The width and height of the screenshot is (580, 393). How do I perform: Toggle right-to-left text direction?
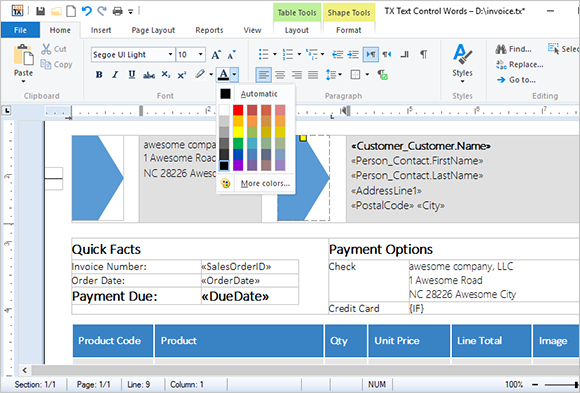[x=387, y=55]
